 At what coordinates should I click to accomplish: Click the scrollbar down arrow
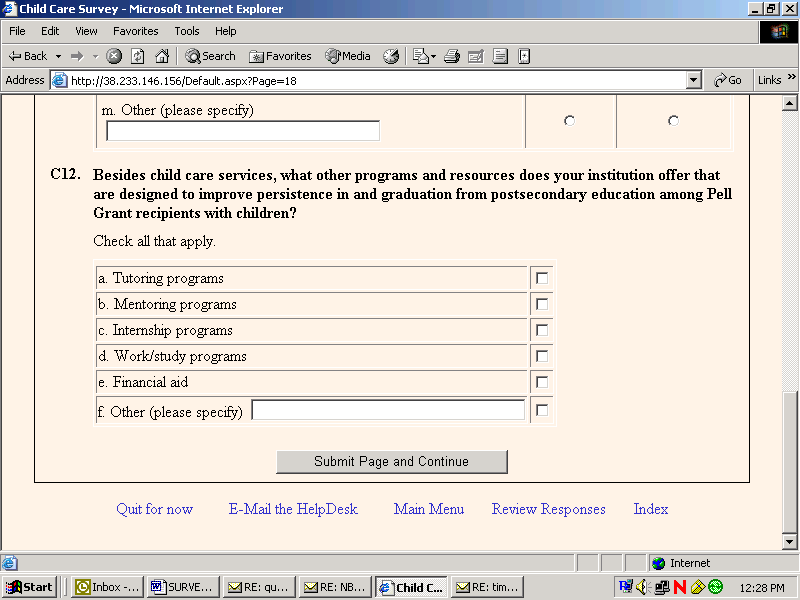point(789,542)
